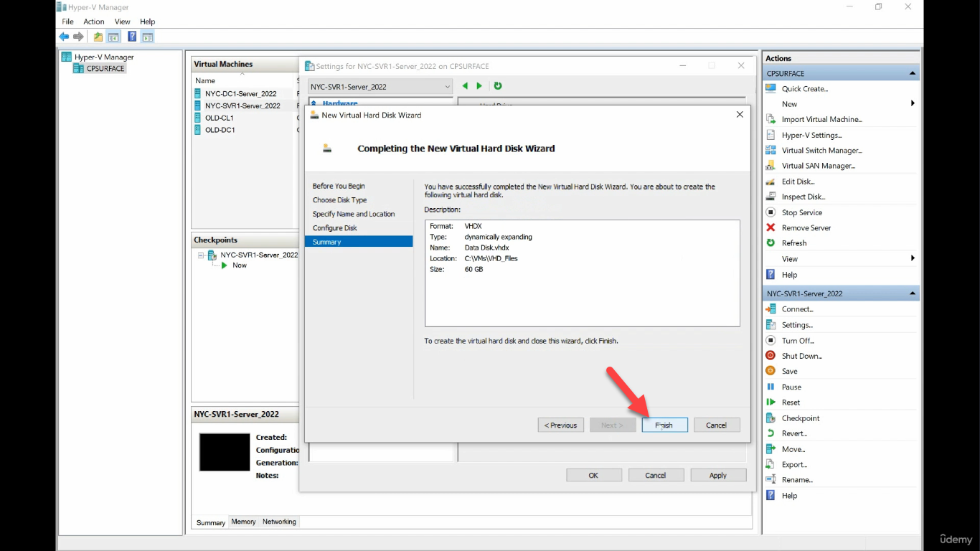Click Cancel in the Settings window

[656, 475]
